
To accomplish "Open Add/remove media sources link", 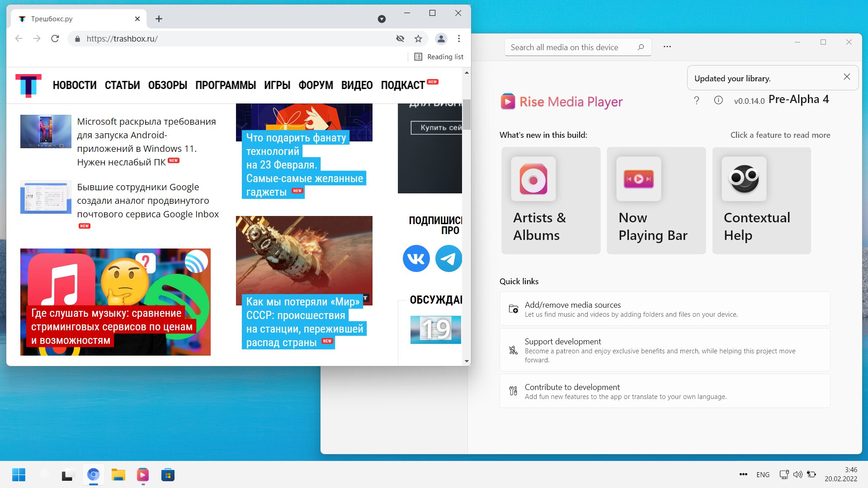I will pos(665,309).
